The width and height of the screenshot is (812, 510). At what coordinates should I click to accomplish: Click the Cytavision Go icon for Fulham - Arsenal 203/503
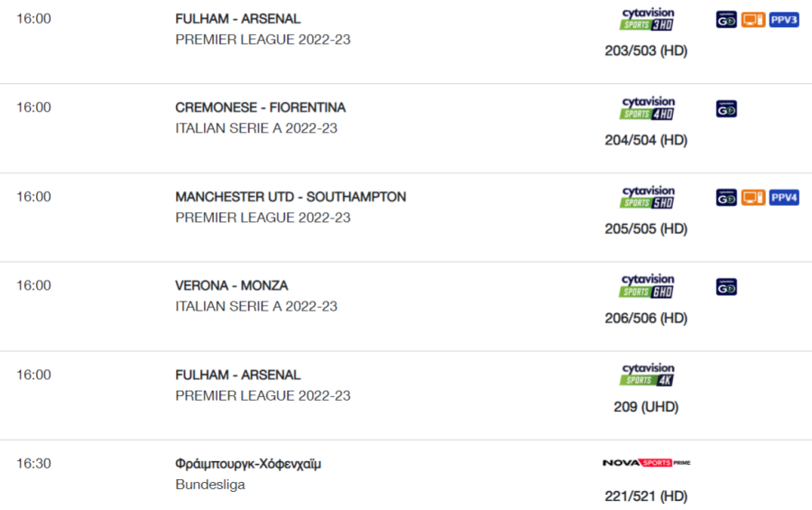[726, 20]
